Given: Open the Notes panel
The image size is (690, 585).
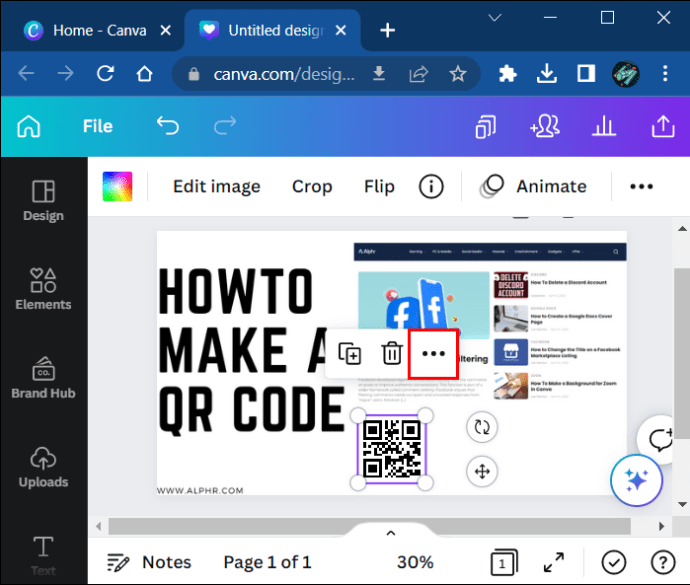Looking at the screenshot, I should (149, 563).
